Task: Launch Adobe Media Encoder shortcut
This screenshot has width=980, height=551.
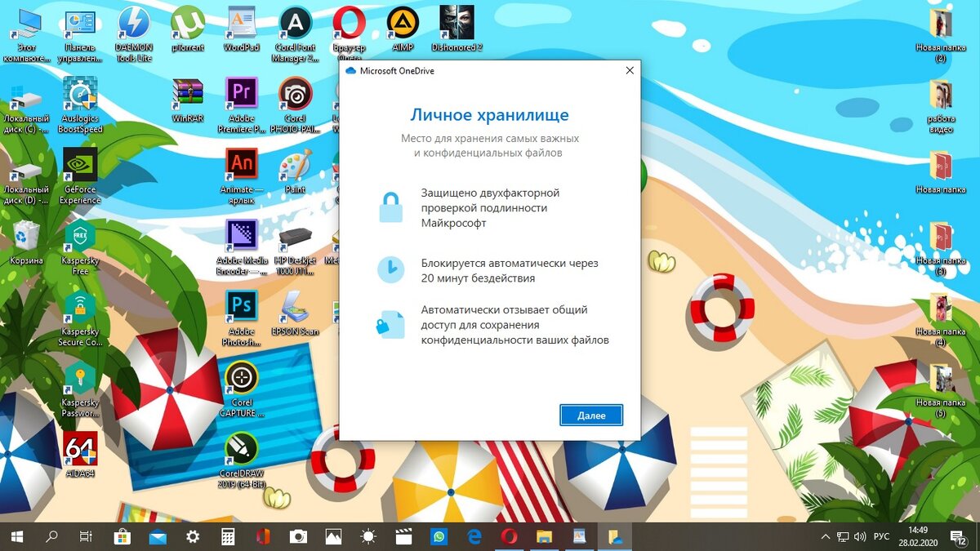Action: pos(242,247)
